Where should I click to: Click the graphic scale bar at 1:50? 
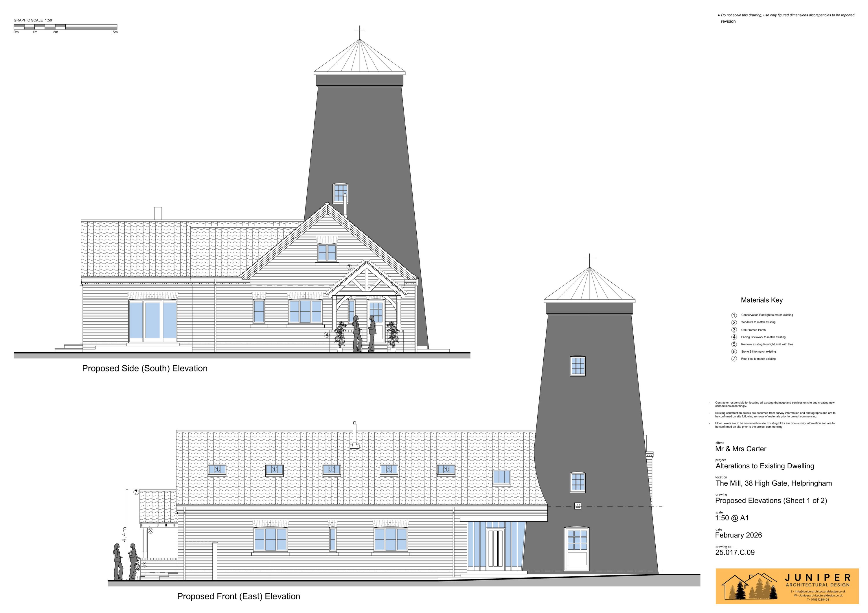65,27
